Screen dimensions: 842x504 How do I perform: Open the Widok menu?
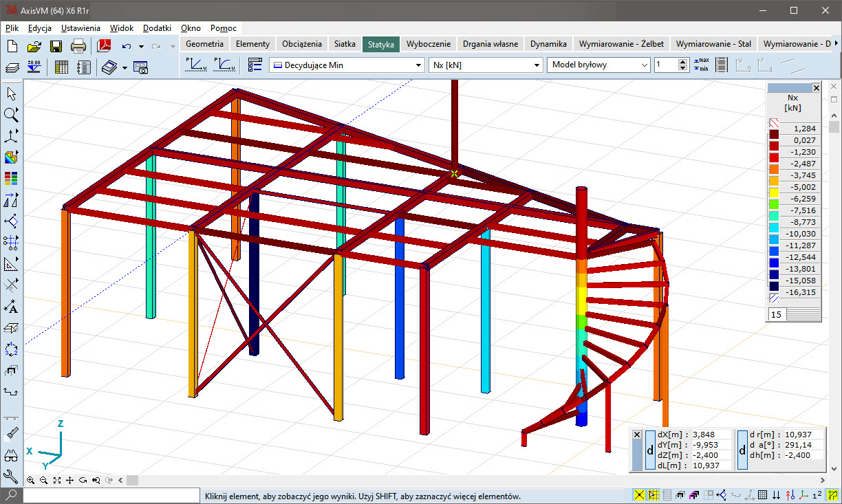[121, 28]
